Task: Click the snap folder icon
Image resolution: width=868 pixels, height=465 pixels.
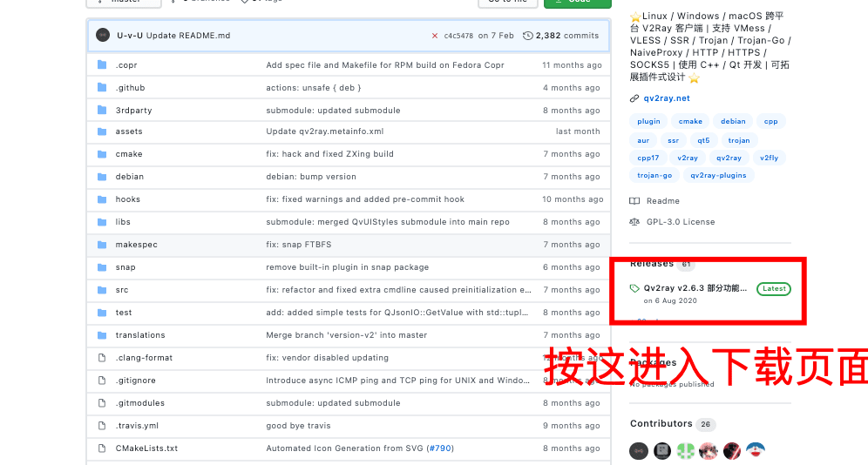Action: point(102,267)
